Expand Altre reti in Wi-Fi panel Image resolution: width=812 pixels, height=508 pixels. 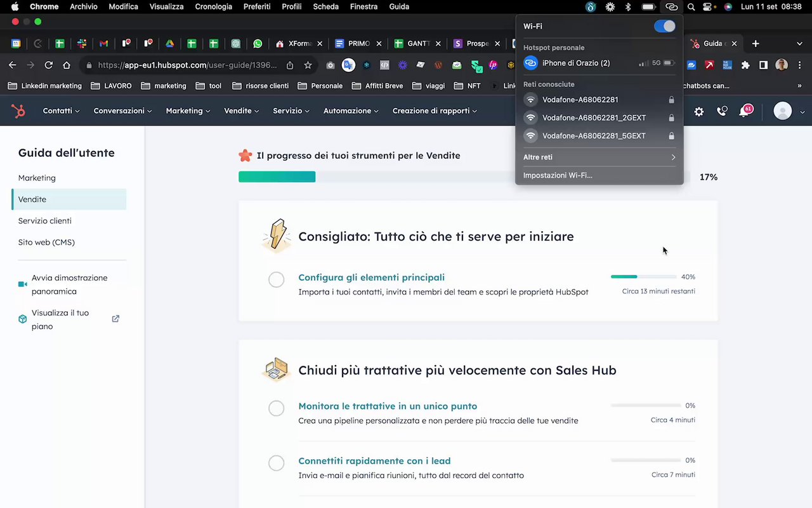[599, 157]
